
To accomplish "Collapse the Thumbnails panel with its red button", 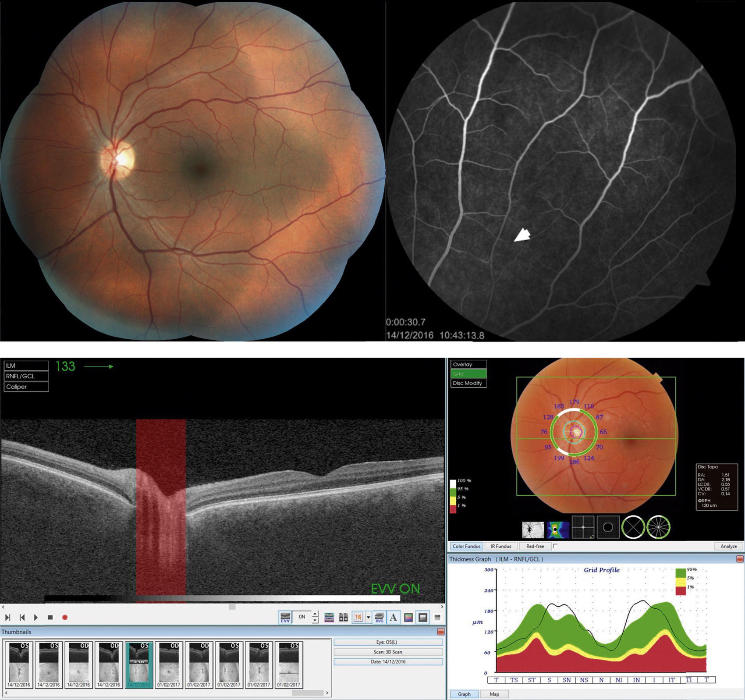I will tap(441, 632).
